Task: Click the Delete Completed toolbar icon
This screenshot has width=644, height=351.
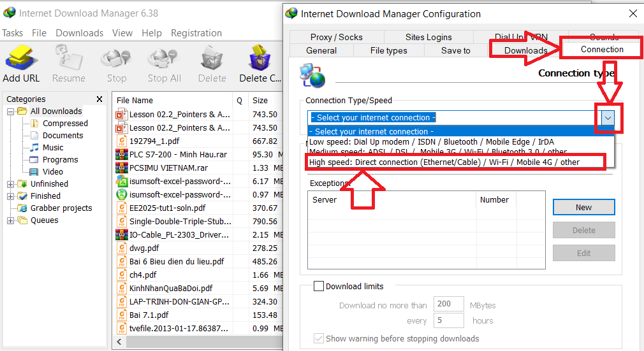Action: 260,57
